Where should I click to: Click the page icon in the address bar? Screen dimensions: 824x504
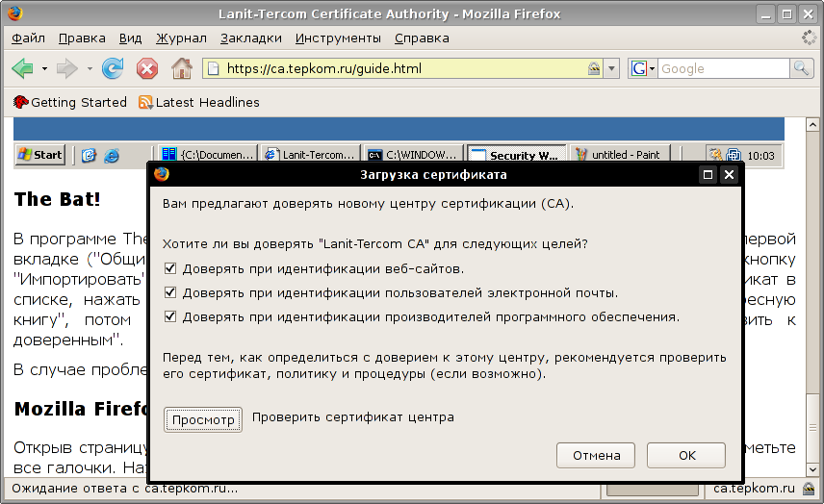213,69
